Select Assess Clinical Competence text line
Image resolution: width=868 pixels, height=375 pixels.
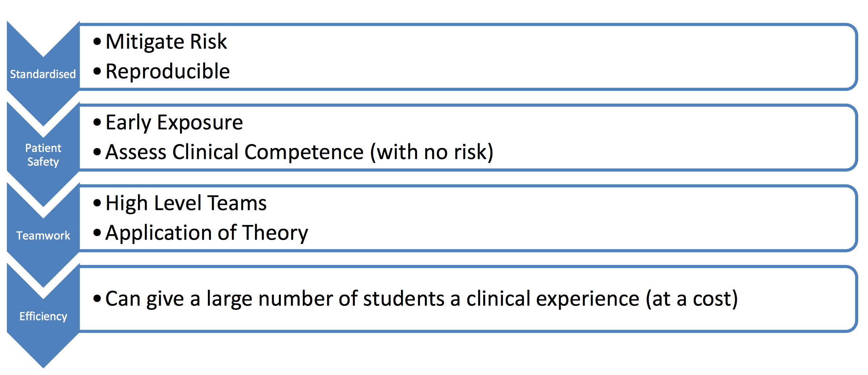pyautogui.click(x=299, y=152)
